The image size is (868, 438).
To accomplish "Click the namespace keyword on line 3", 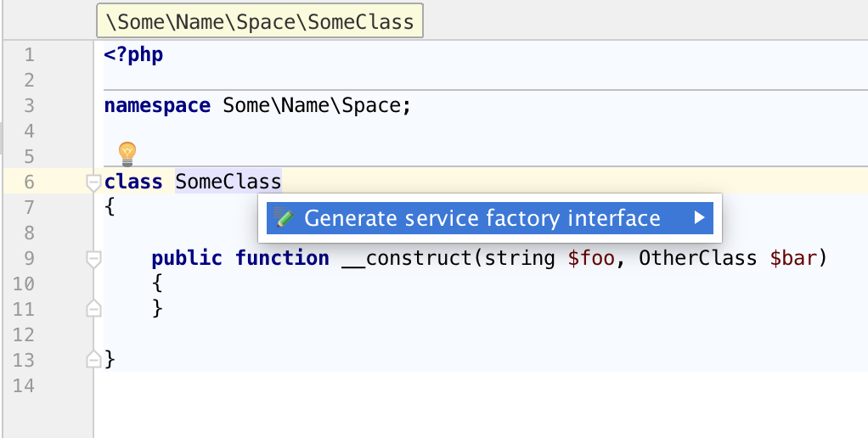I will [x=157, y=105].
